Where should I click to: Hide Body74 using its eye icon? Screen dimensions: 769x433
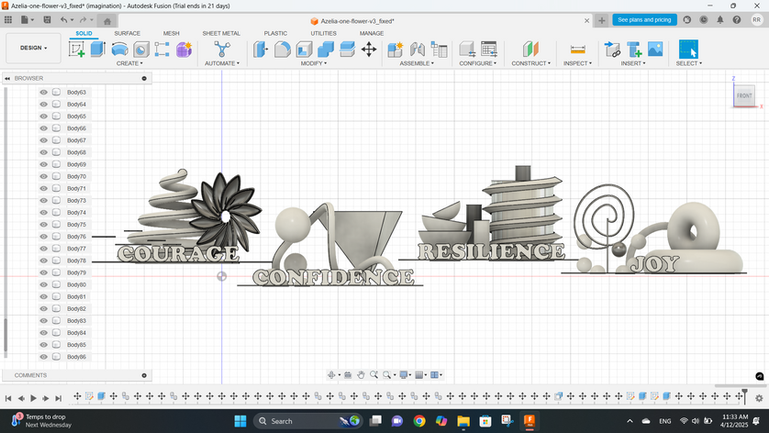(x=44, y=212)
